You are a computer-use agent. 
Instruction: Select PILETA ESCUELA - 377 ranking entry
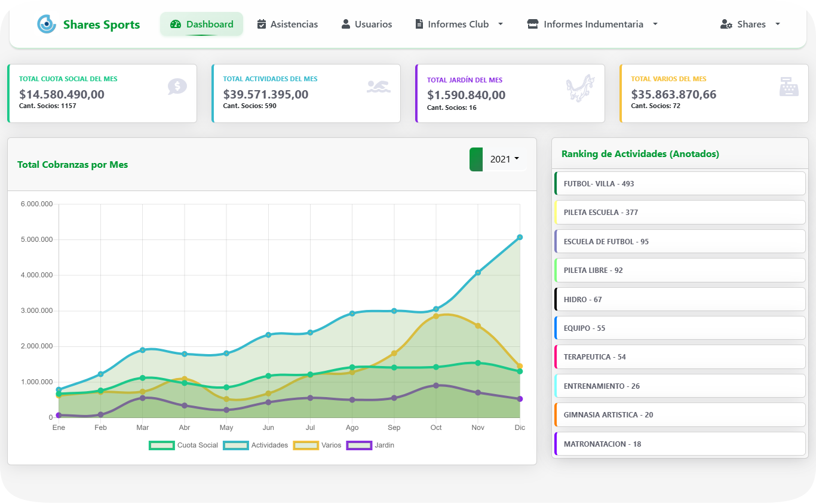click(680, 212)
